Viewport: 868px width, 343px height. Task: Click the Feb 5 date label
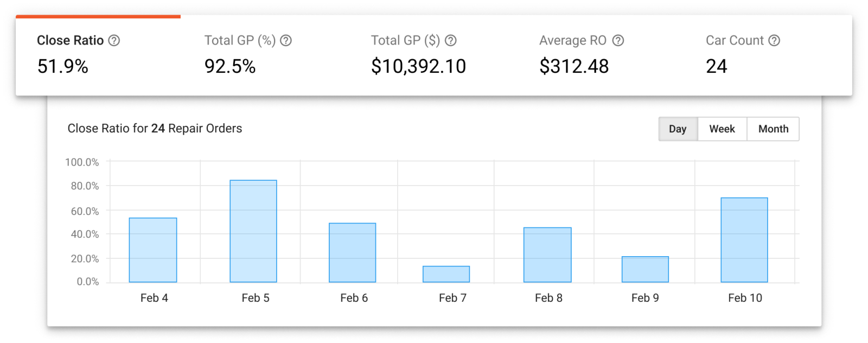point(256,298)
